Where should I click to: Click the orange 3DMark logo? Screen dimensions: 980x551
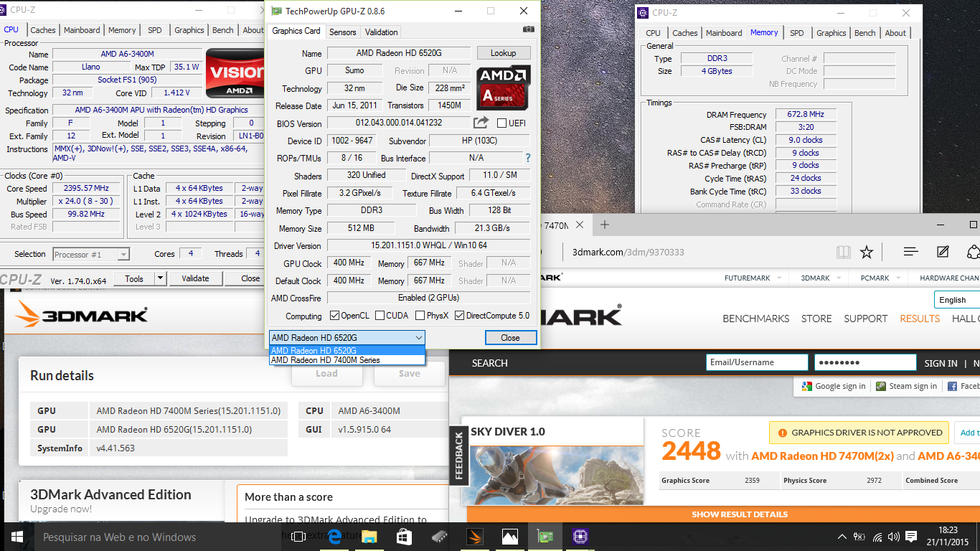[x=81, y=314]
